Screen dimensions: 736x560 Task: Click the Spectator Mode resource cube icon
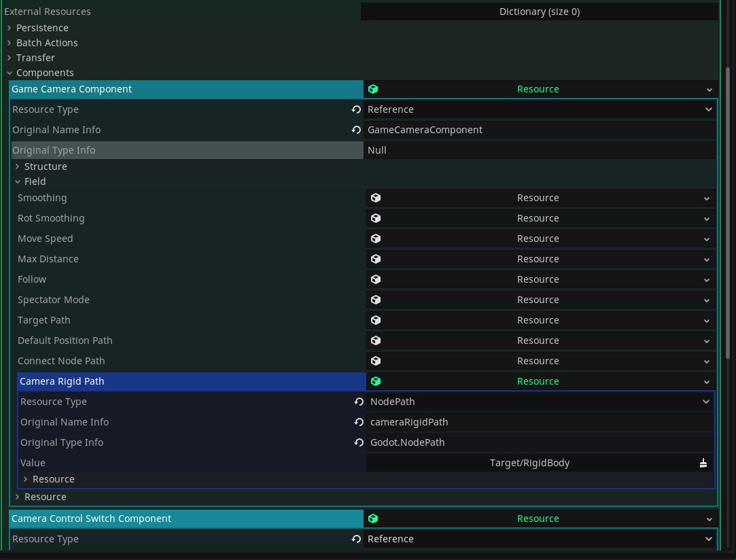coord(376,300)
